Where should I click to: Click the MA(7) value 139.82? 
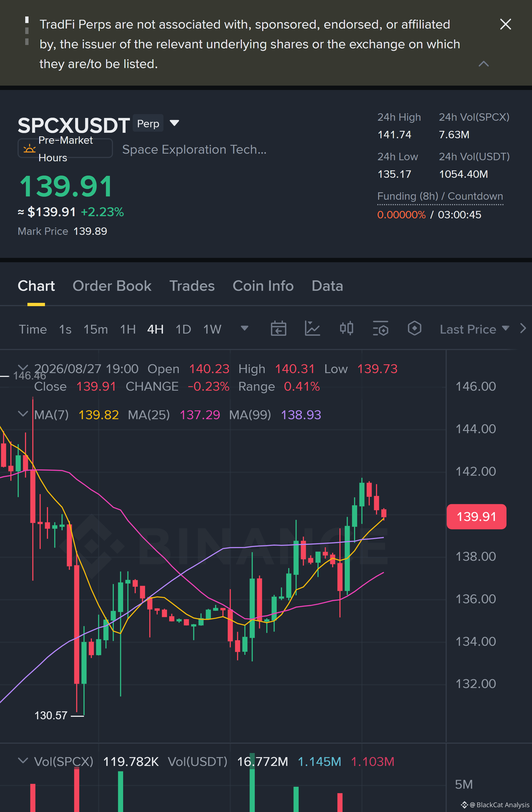click(98, 415)
